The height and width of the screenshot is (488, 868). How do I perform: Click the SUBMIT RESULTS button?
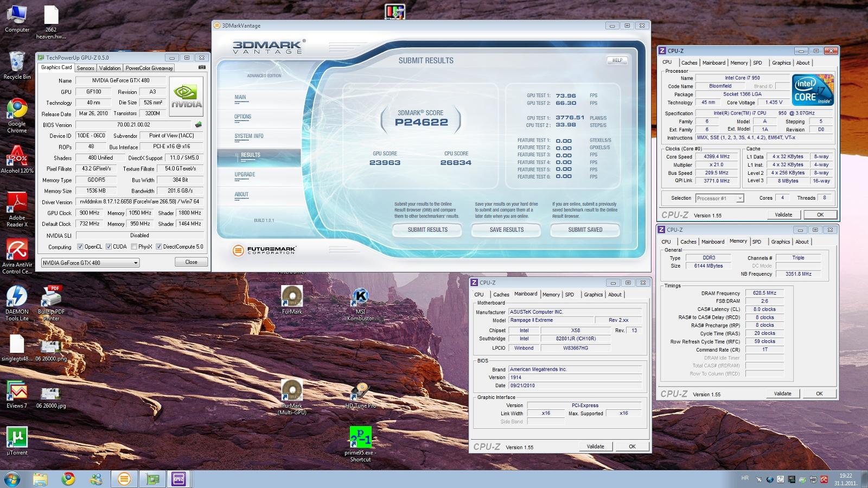point(427,230)
